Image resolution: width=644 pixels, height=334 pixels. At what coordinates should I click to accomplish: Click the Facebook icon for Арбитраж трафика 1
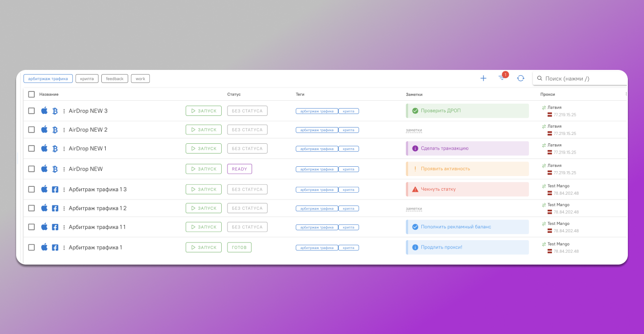(x=55, y=247)
